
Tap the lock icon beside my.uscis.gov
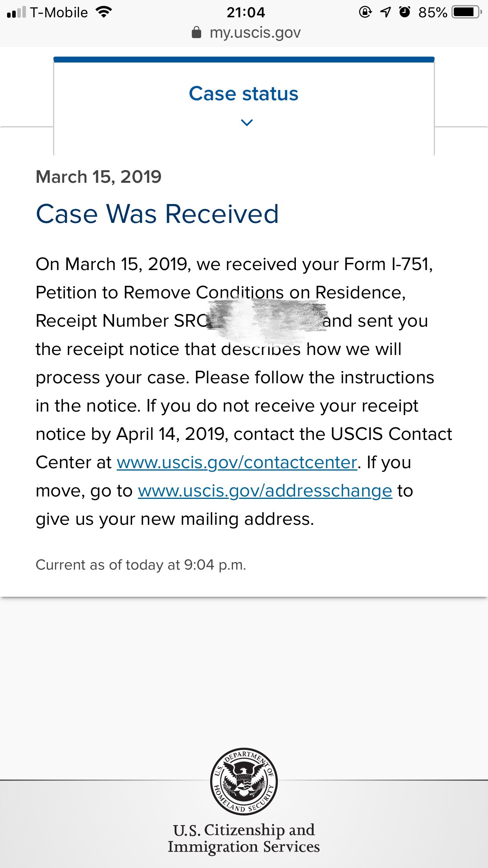tap(196, 33)
